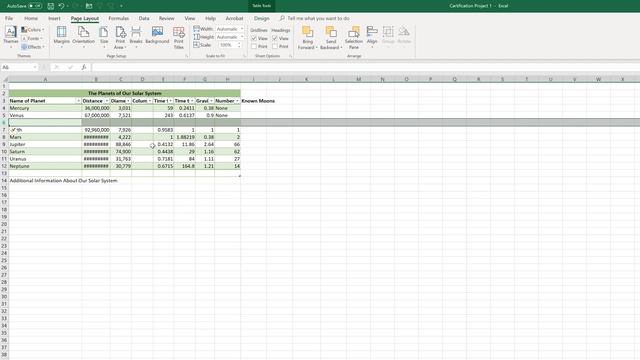The width and height of the screenshot is (640, 360).
Task: Uncheck Gridlines View checkbox
Action: [254, 38]
